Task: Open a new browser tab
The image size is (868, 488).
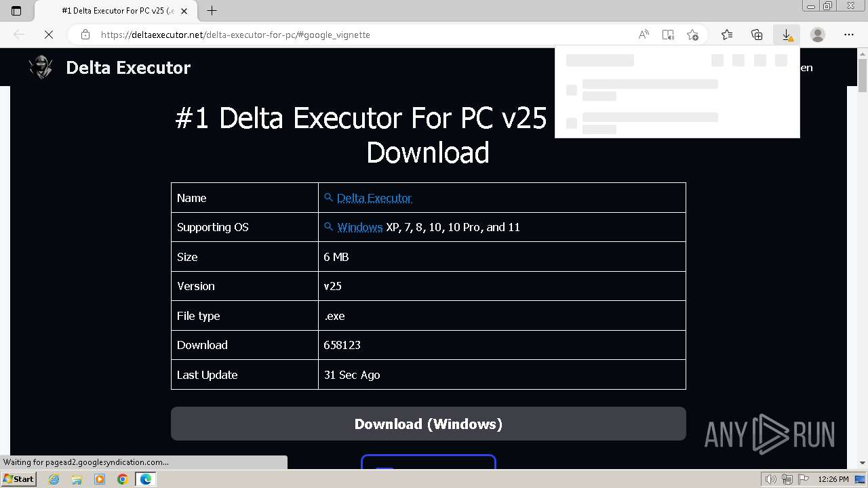Action: (x=212, y=11)
